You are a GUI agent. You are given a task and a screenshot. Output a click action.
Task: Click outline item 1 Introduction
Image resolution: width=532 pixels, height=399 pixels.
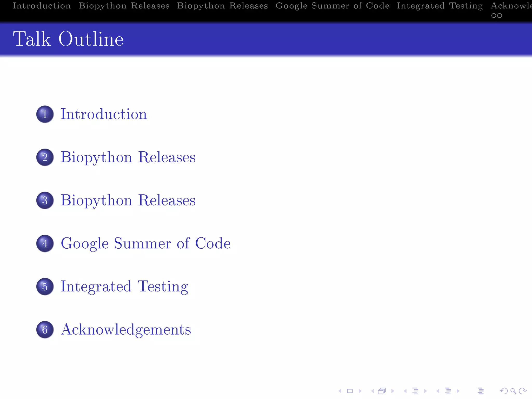[x=104, y=114]
